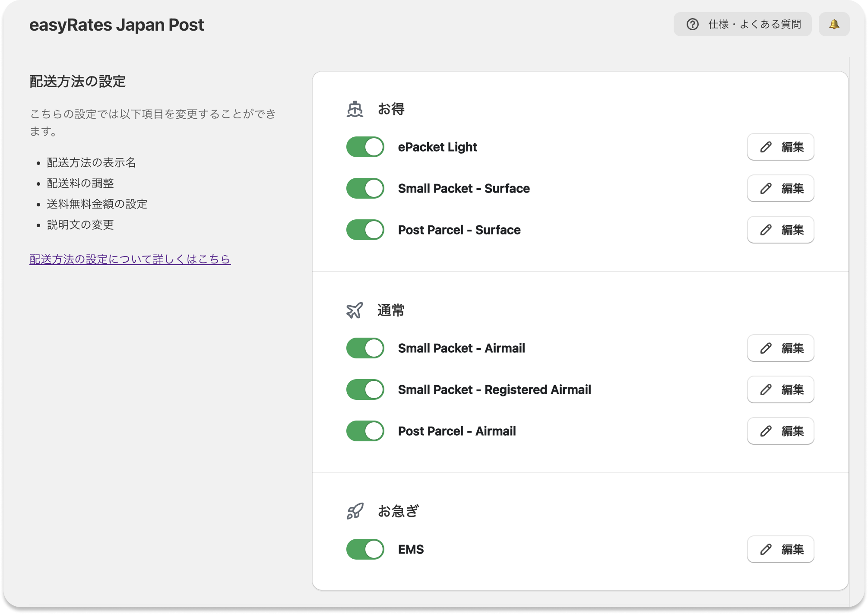Click the ship icon beside お得

(355, 109)
